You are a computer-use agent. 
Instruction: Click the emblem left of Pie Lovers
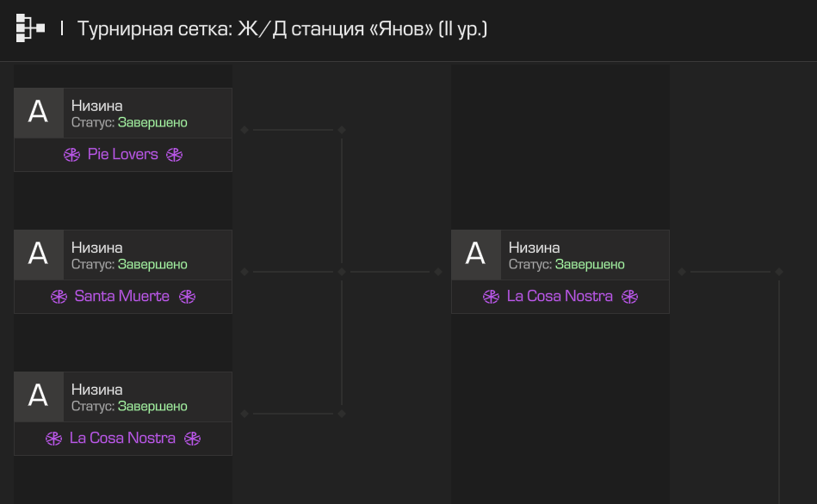72,155
